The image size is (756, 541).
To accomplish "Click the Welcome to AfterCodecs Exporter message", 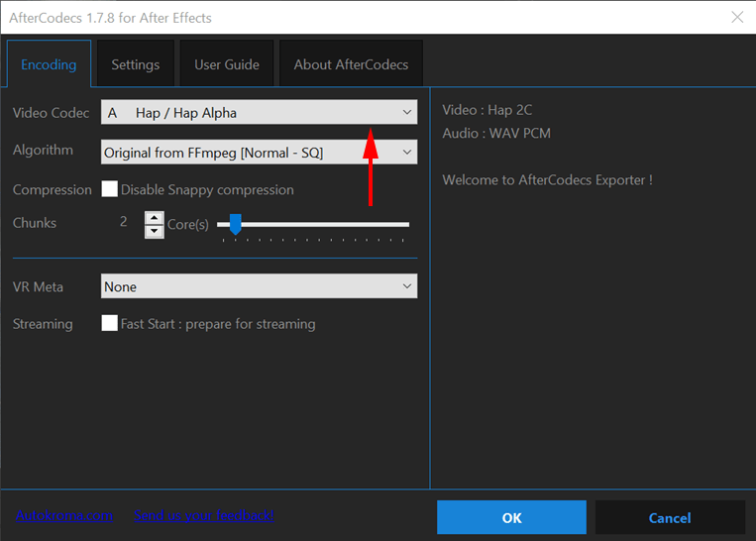I will tap(547, 180).
